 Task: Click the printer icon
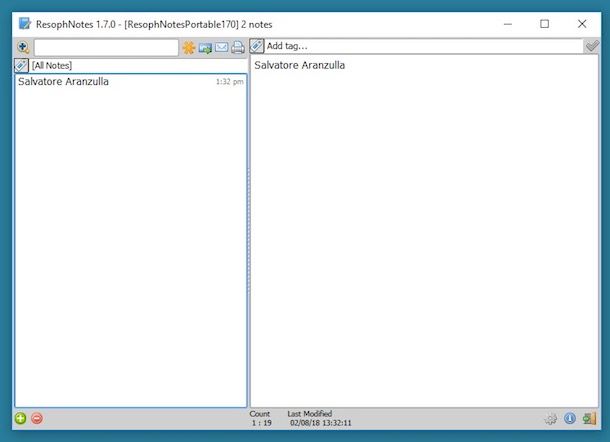238,47
